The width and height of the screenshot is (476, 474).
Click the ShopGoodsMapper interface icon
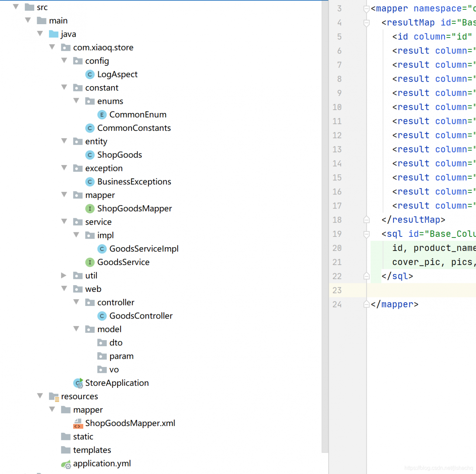90,209
